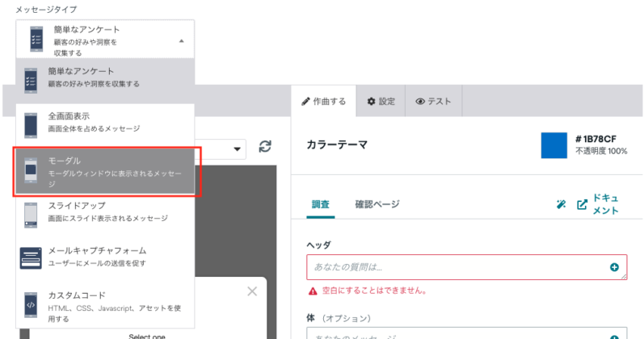Screen dimensions: 644x339
Task: Choose the 全画面表示 message type
Action: point(105,122)
